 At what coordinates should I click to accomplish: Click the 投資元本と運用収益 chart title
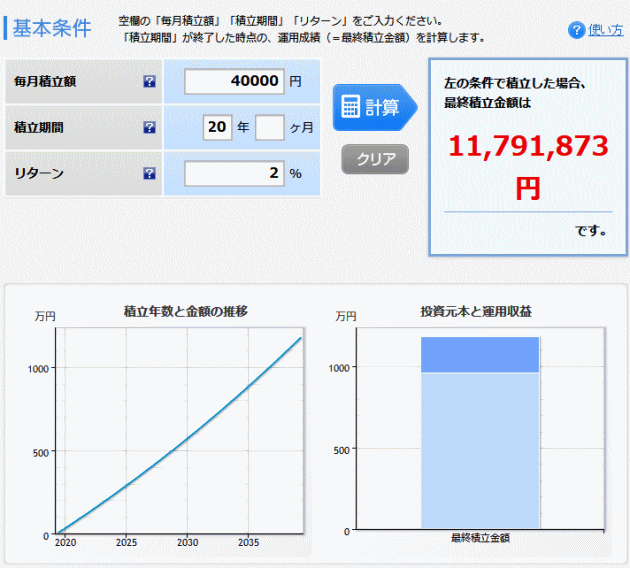pyautogui.click(x=476, y=312)
